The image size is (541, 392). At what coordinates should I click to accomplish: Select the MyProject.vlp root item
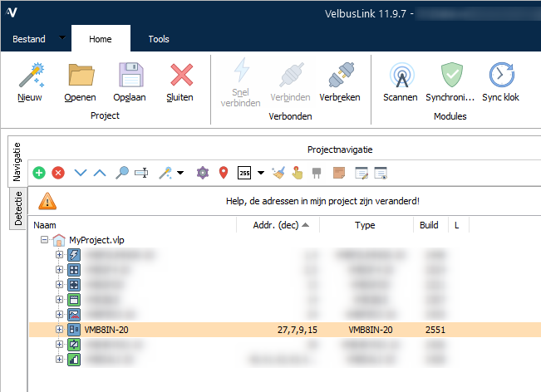click(x=96, y=240)
